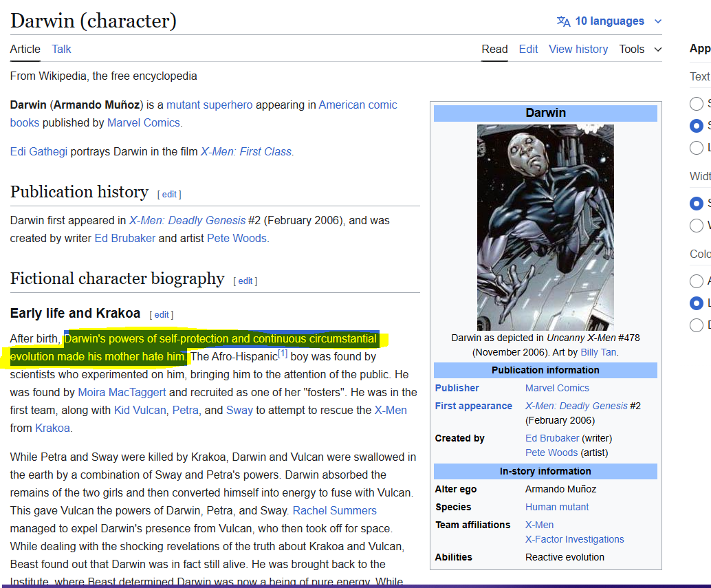The height and width of the screenshot is (588, 711).
Task: Open Billy Tan artist link
Action: pos(598,352)
